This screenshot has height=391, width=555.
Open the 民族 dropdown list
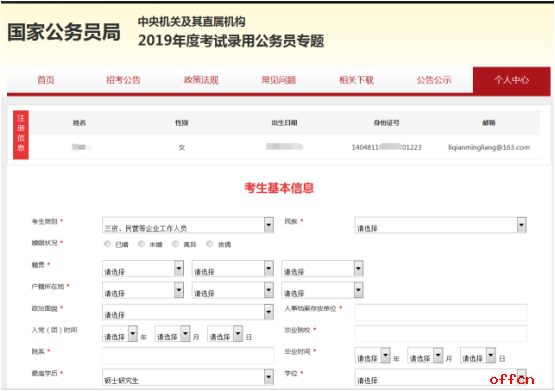(441, 225)
